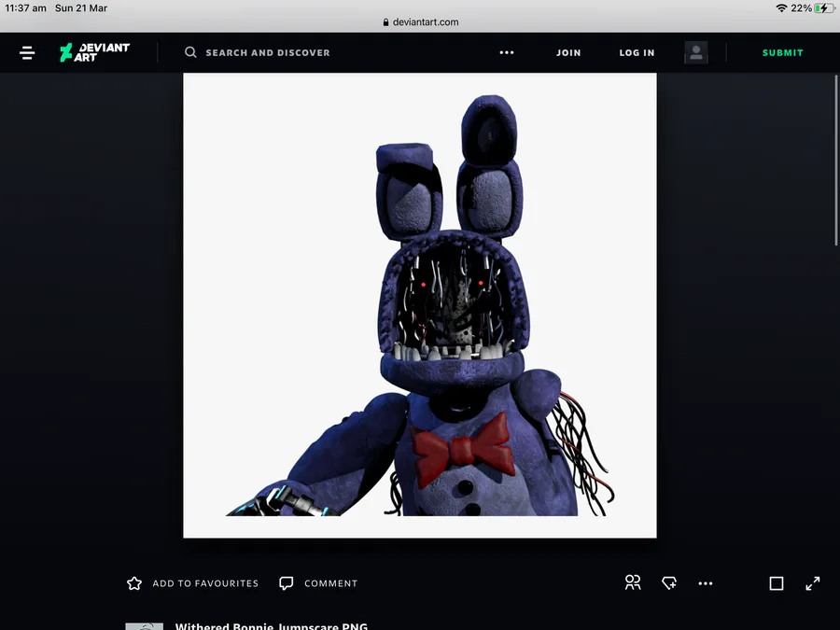The image size is (840, 630).
Task: Click the artist avatar thumbnail
Action: (144, 626)
